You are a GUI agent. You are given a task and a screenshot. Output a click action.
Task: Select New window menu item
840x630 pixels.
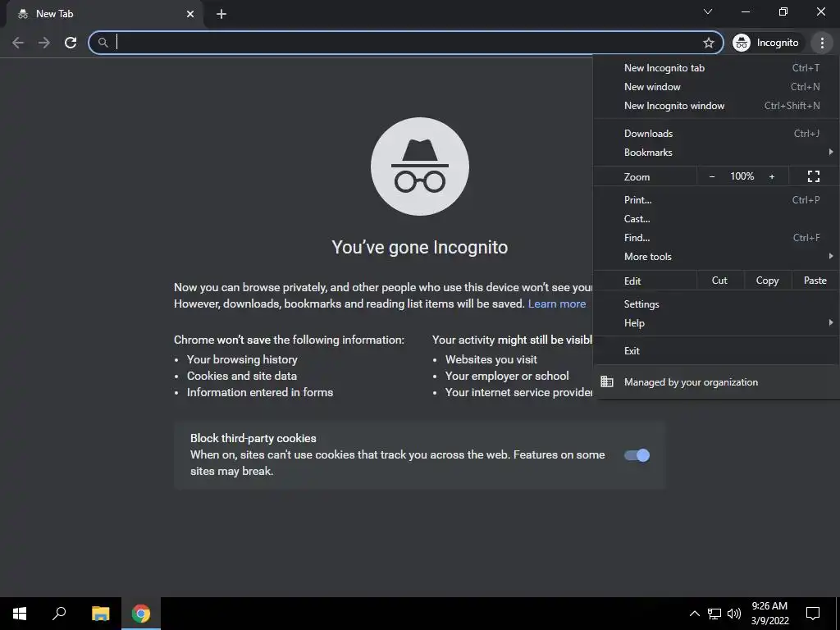pyautogui.click(x=716, y=87)
